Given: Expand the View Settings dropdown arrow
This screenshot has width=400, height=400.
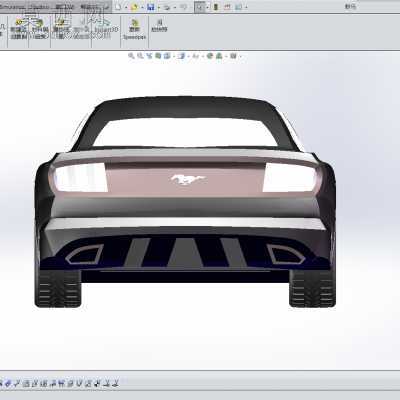Looking at the screenshot, I should point(240,56).
